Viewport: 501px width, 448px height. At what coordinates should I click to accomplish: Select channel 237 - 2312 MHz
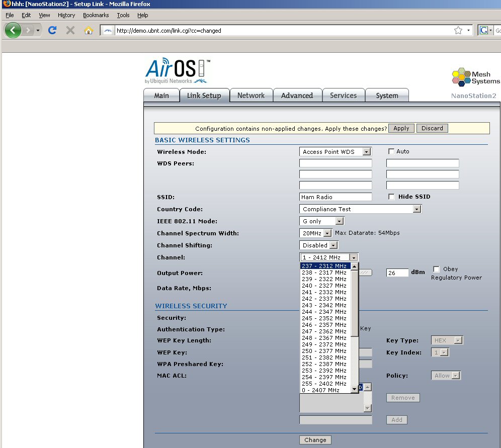(325, 265)
